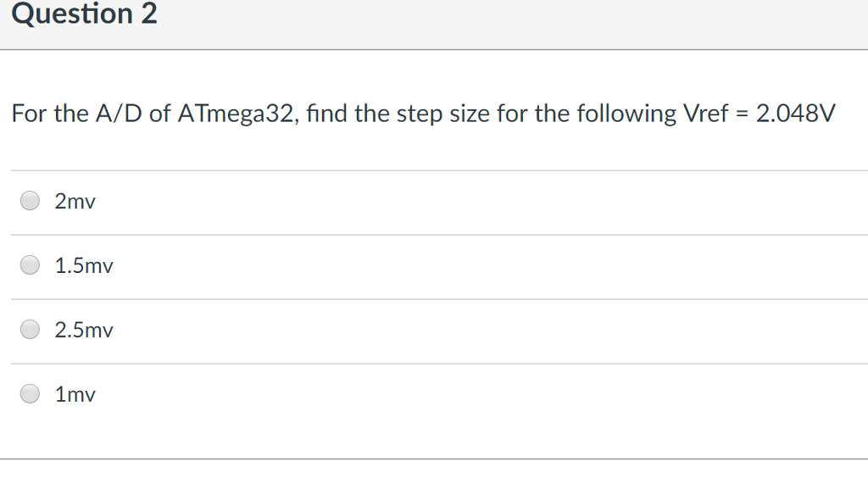868x490 pixels.
Task: Select the second answer option row
Action: 424,264
